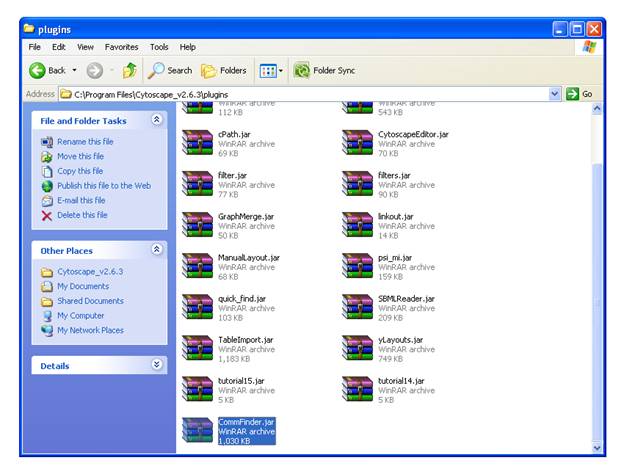Click the scroll down arrow

(x=597, y=448)
